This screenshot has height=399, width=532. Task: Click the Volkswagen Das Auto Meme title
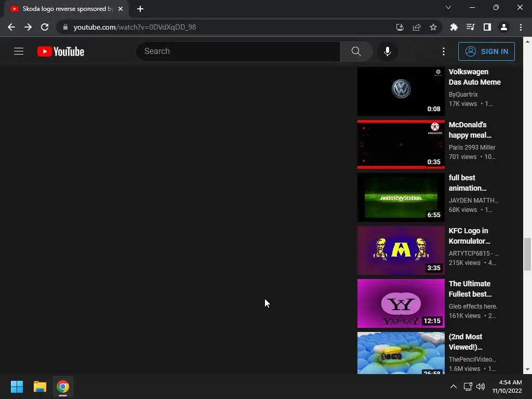click(x=475, y=77)
